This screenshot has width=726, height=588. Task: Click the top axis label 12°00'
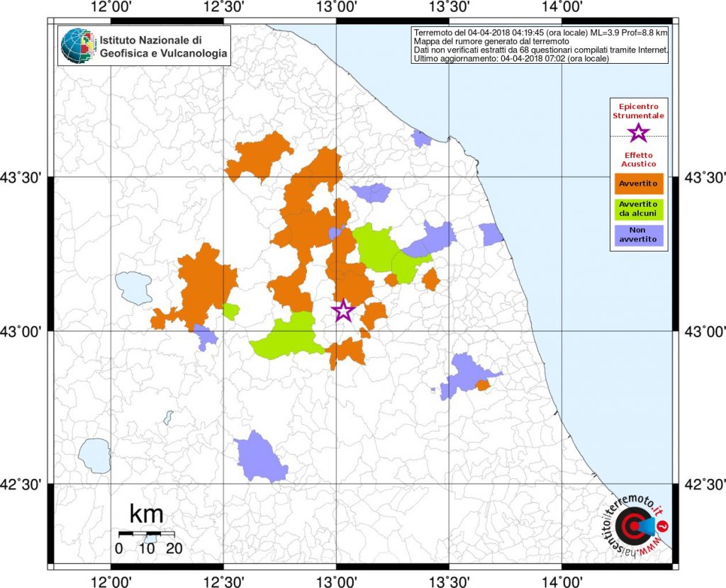click(x=111, y=8)
